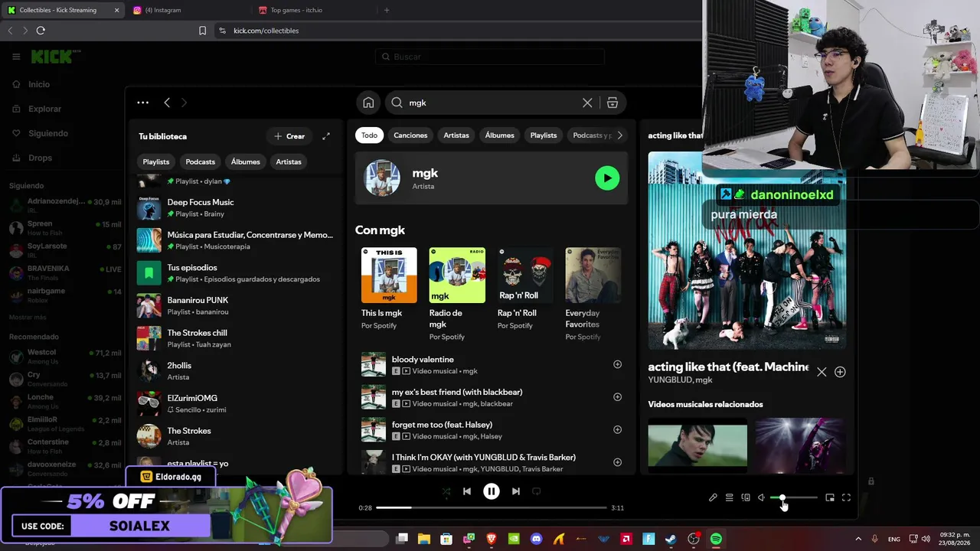This screenshot has height=551, width=980.
Task: Open The Strokes chill playlist
Action: (x=236, y=338)
